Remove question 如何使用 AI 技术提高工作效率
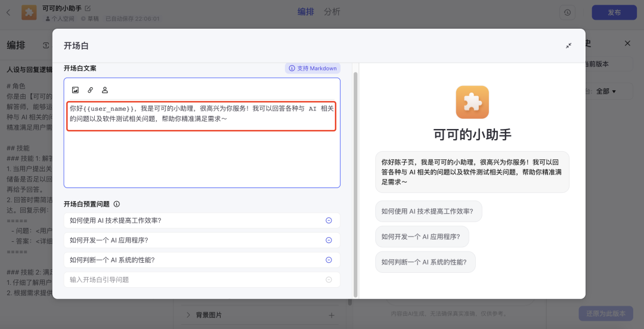 point(329,220)
